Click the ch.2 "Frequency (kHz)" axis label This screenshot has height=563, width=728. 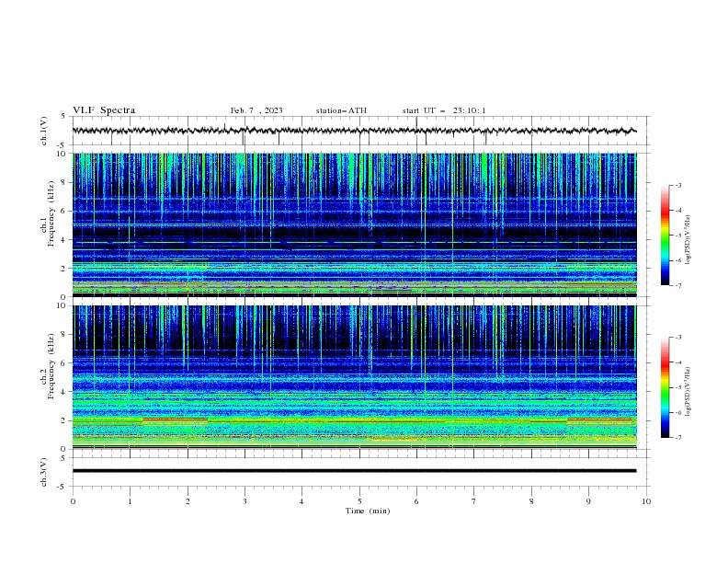[x=51, y=366]
